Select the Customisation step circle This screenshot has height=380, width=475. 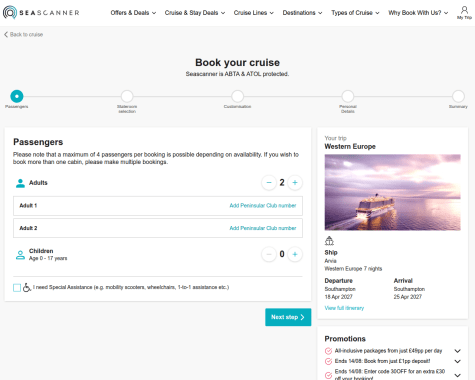237,96
